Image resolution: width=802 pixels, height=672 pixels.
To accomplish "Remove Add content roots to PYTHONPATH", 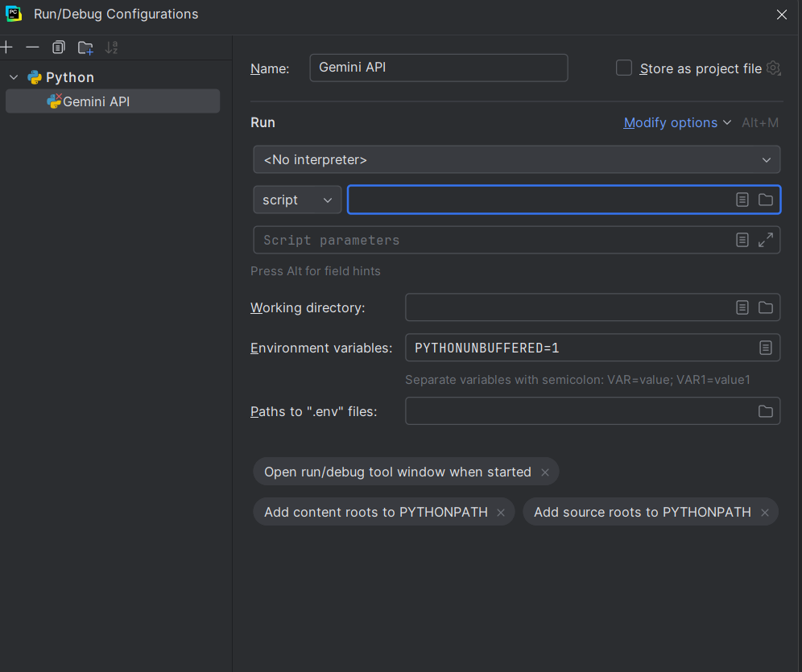I will pyautogui.click(x=501, y=513).
